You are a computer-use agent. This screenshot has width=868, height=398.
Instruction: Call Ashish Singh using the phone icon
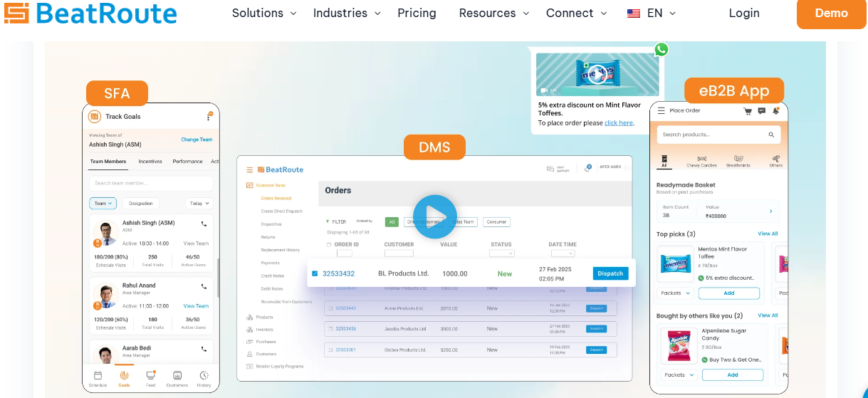click(x=204, y=224)
